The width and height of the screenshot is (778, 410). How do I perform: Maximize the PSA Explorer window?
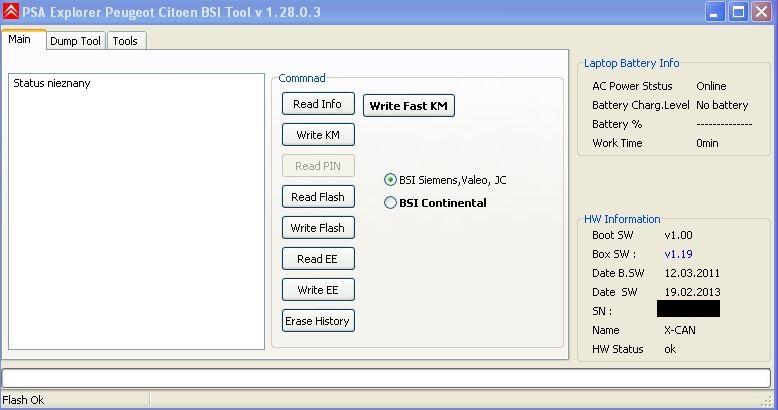739,13
